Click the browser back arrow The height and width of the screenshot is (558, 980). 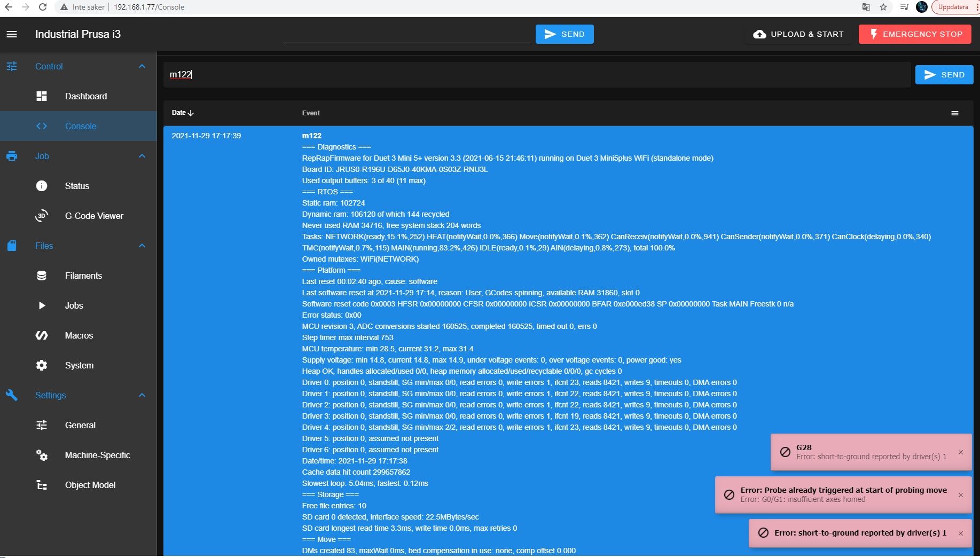(9, 7)
